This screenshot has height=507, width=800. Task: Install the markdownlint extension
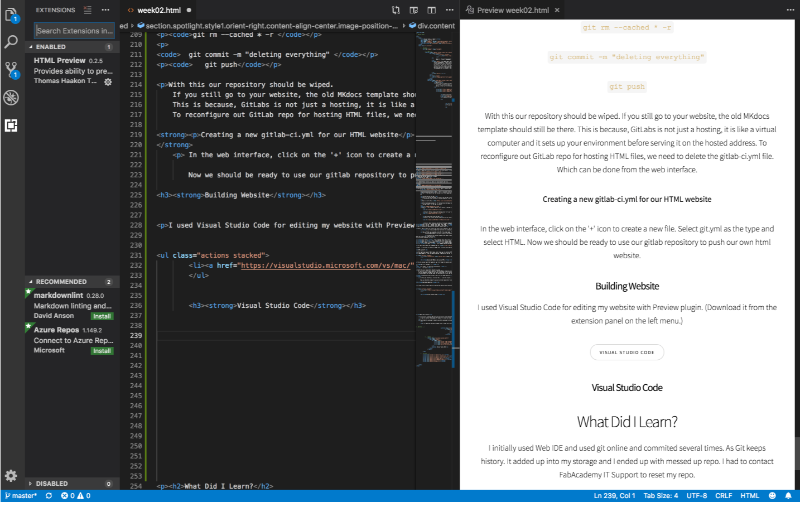(102, 316)
